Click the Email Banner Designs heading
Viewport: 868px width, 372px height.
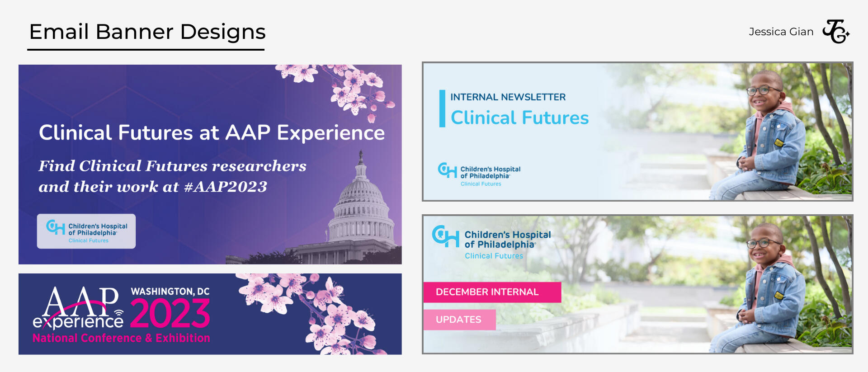coord(147,32)
